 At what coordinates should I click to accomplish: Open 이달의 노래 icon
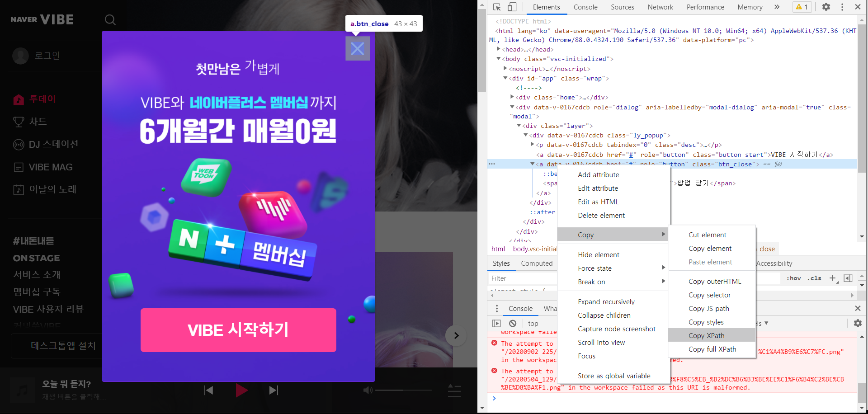pos(19,189)
